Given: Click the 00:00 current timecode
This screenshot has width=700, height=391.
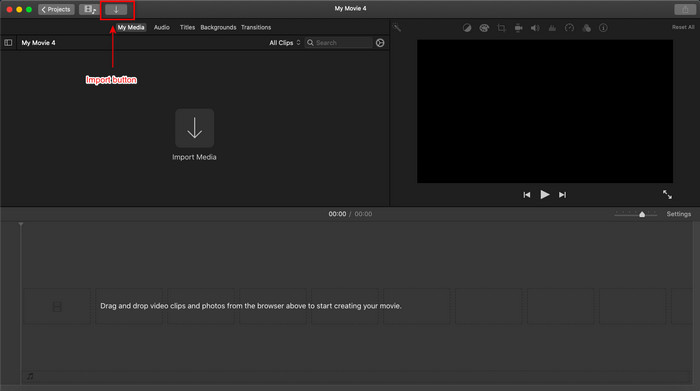Looking at the screenshot, I should click(x=337, y=214).
